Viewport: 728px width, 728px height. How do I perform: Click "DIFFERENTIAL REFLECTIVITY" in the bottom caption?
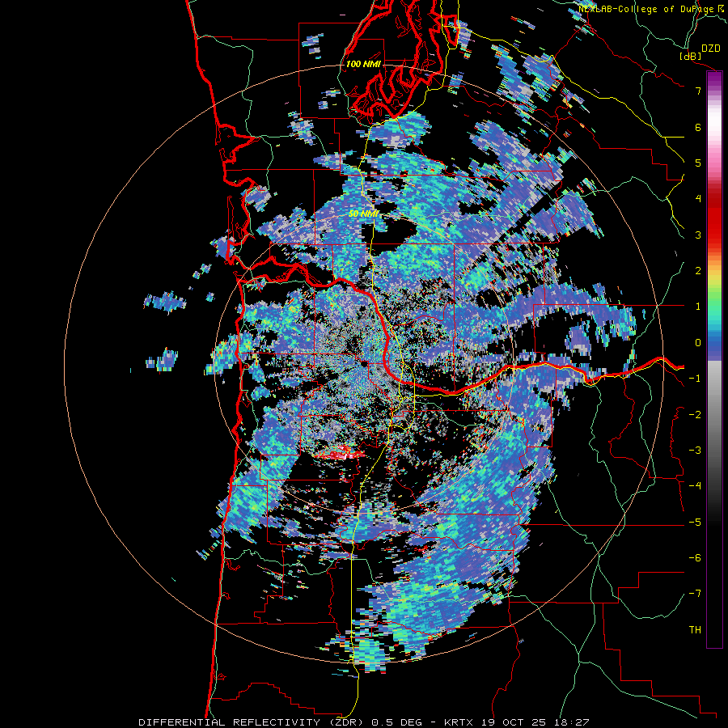click(x=230, y=722)
